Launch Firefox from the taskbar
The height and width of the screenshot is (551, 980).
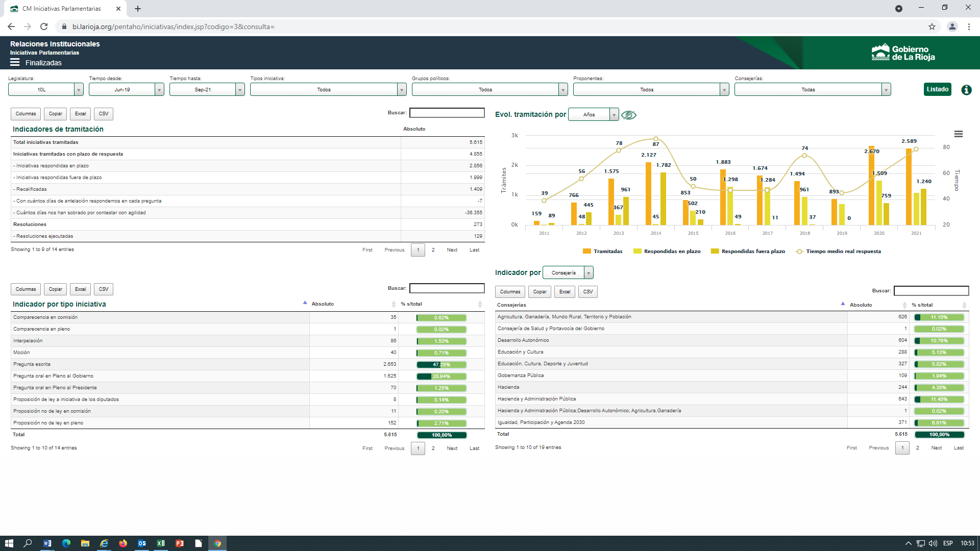[123, 543]
